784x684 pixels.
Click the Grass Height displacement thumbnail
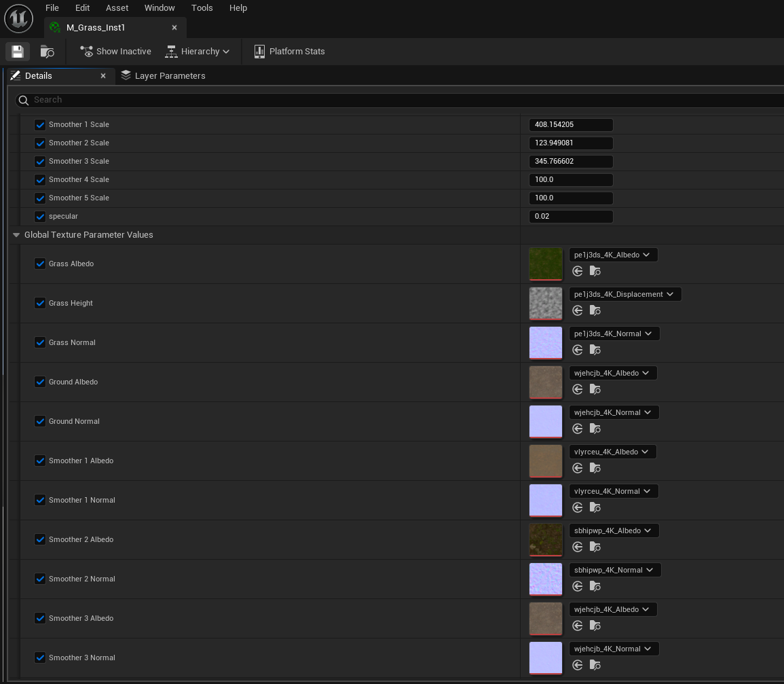(546, 303)
